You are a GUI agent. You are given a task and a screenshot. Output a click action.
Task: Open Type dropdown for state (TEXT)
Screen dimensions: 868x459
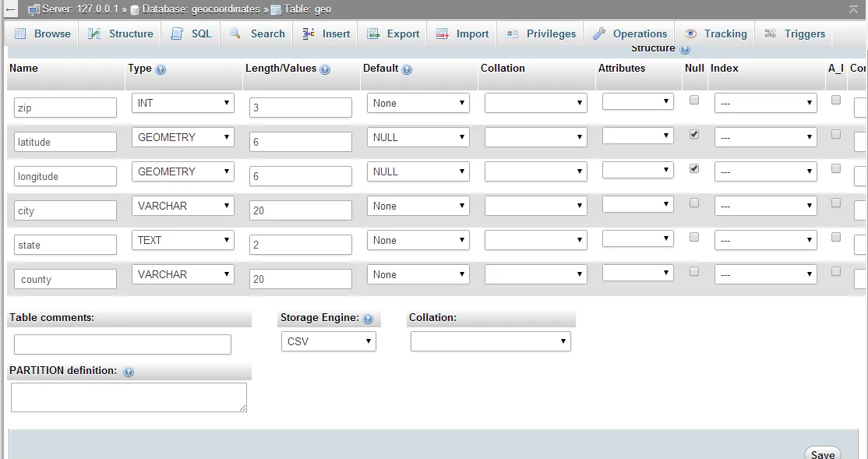coord(182,240)
